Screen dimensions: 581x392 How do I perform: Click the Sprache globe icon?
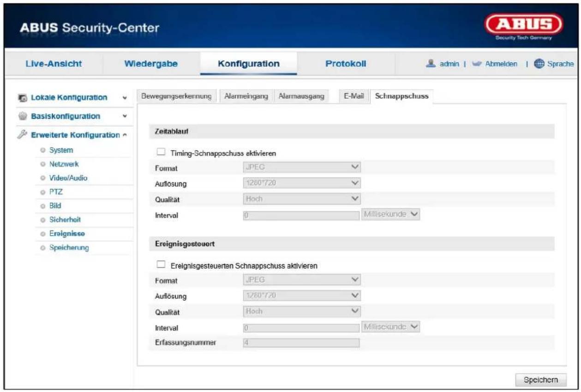539,64
